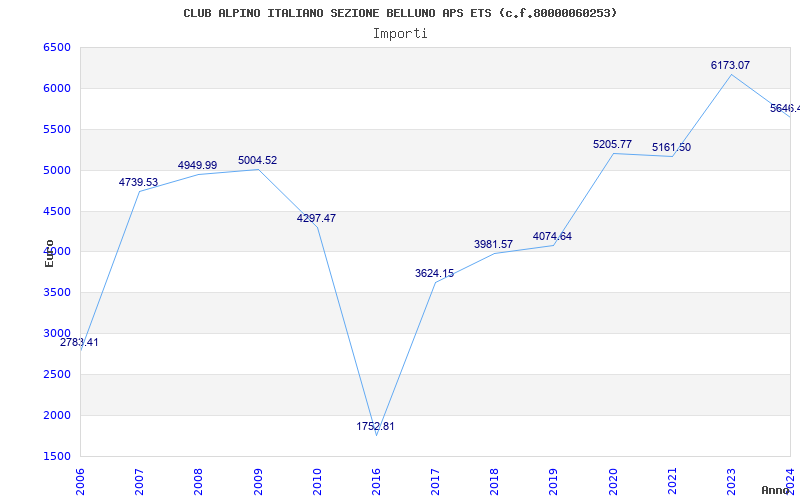Screen dimensions: 800x500
Task: Click the 1752.81 data label
Action: point(376,427)
